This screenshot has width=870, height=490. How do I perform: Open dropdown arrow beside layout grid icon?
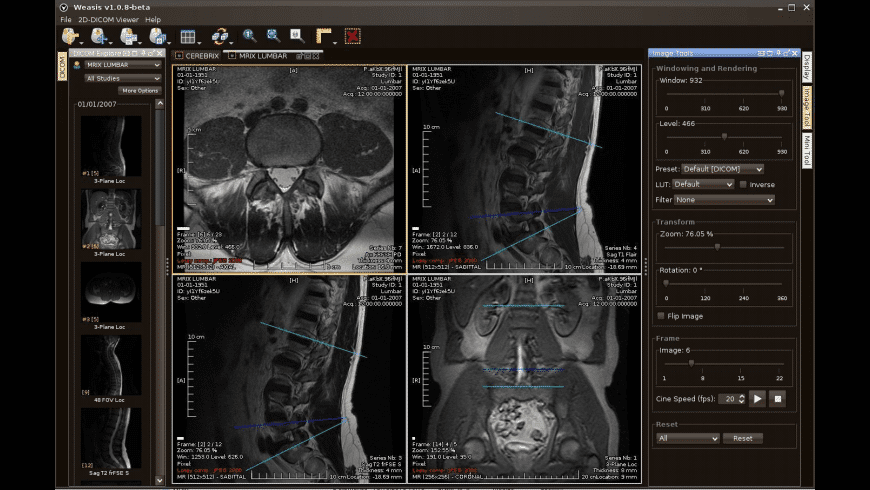pos(199,42)
